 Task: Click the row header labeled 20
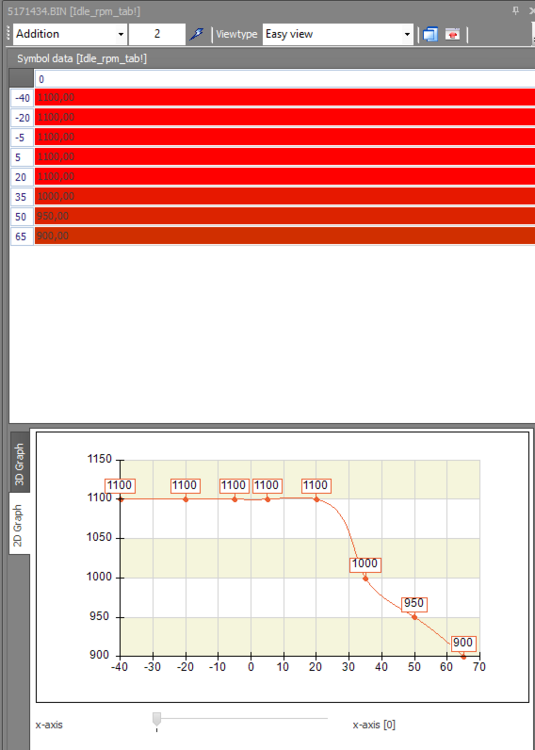coord(22,177)
